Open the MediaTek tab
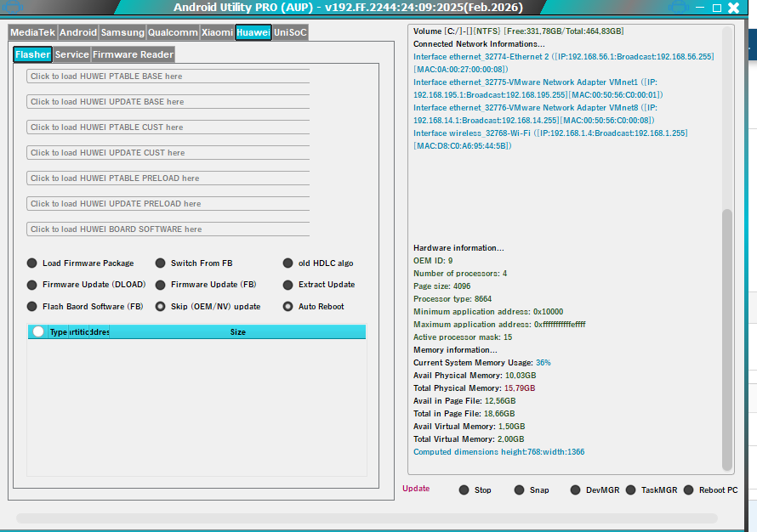This screenshot has height=532, width=757. pyautogui.click(x=33, y=32)
